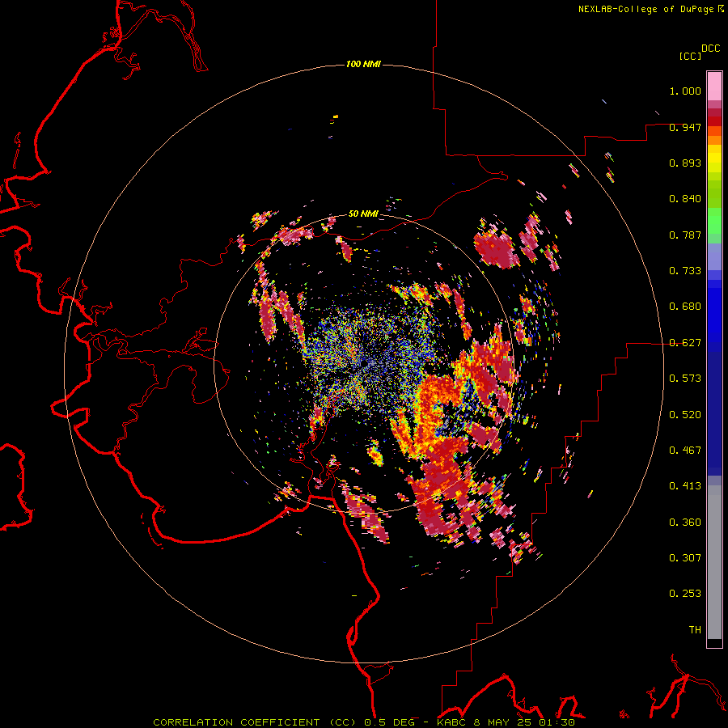The image size is (728, 728).
Task: Click the 0.307 scale value
Action: click(x=685, y=557)
